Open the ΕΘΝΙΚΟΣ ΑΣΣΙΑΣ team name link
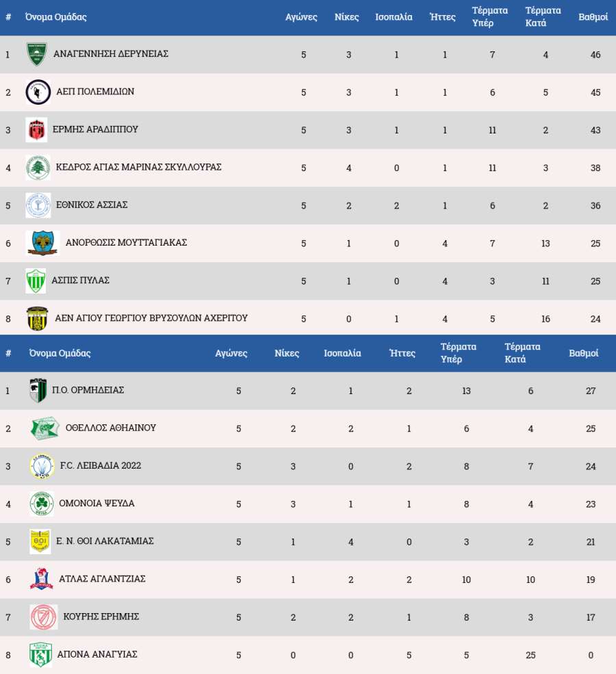Image resolution: width=616 pixels, height=674 pixels. (x=97, y=205)
